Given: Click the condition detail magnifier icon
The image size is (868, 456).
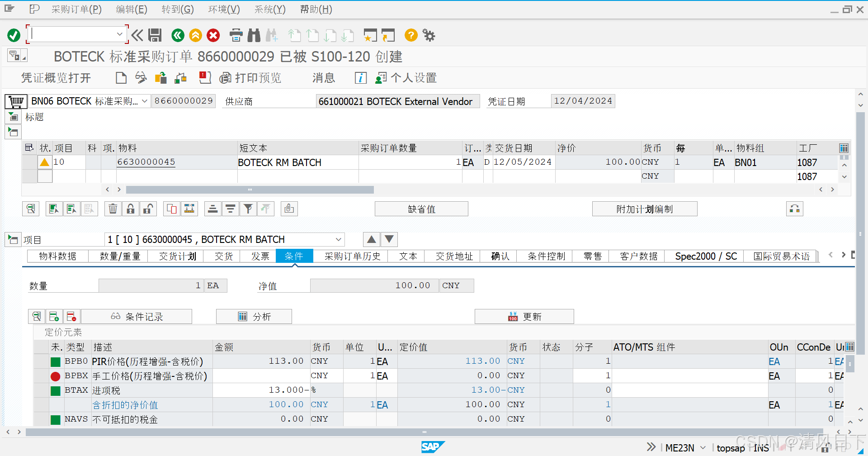Looking at the screenshot, I should pyautogui.click(x=37, y=317).
